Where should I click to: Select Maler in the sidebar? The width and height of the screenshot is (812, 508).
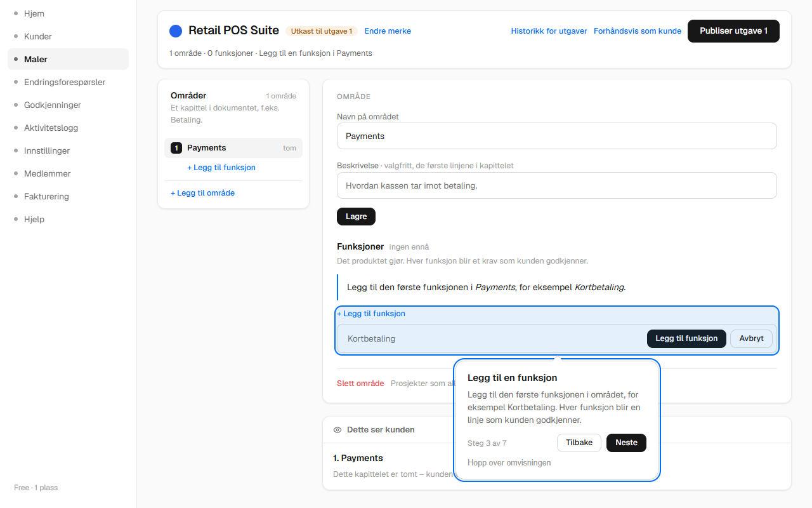(x=69, y=59)
